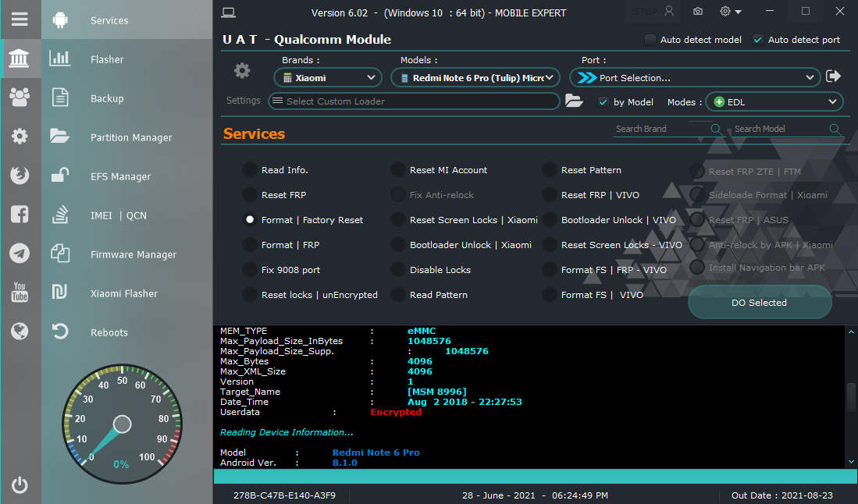Open the YouTube sidebar icon
858x504 pixels.
(20, 292)
